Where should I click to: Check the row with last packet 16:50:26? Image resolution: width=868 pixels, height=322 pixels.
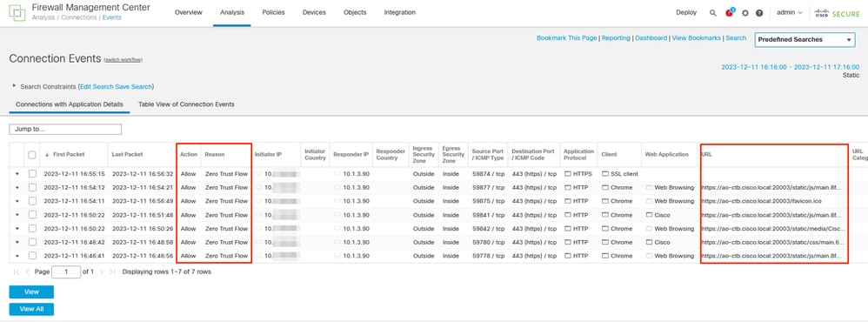(x=32, y=228)
